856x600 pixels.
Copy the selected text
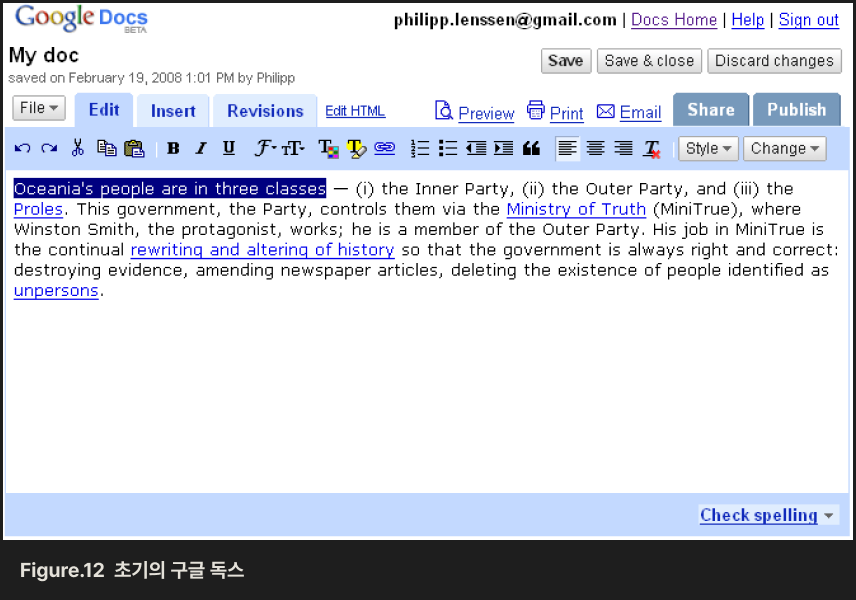pos(106,148)
